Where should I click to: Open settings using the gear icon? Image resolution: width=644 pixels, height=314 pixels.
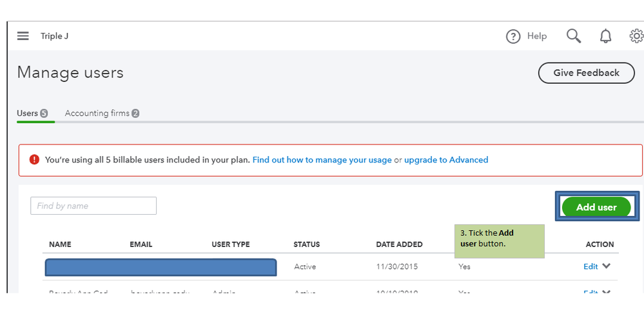[636, 36]
